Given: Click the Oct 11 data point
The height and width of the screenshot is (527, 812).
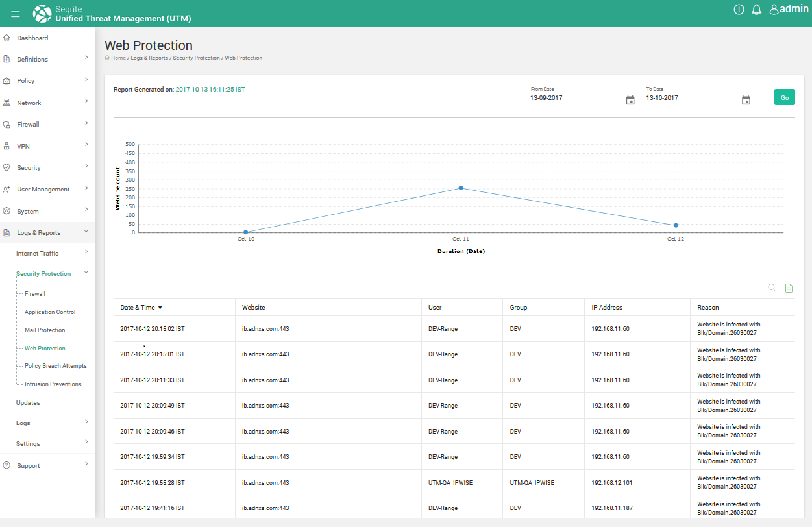Looking at the screenshot, I should [461, 188].
